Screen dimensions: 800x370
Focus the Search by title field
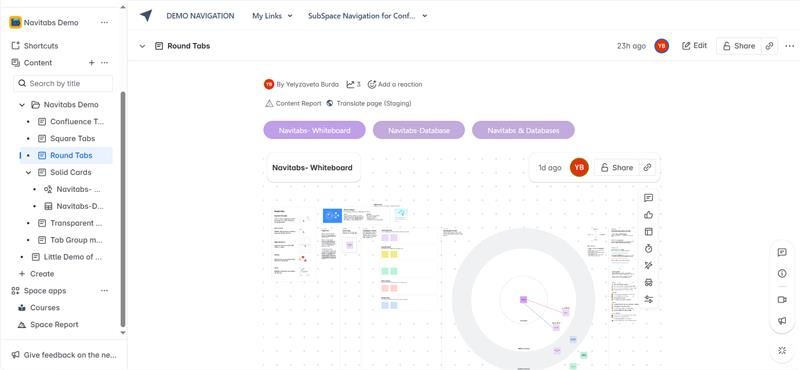click(x=63, y=83)
